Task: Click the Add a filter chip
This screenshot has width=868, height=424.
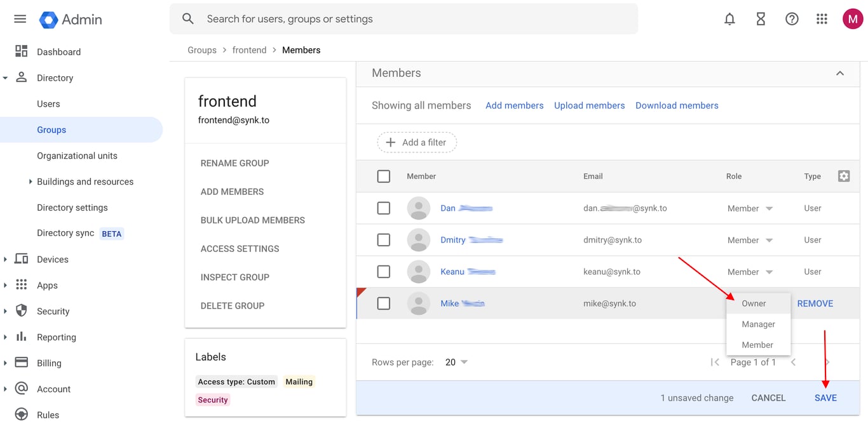Action: point(417,143)
